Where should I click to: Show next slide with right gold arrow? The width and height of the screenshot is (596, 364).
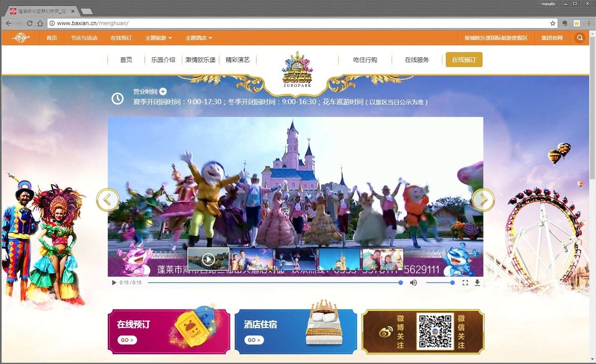(x=483, y=200)
